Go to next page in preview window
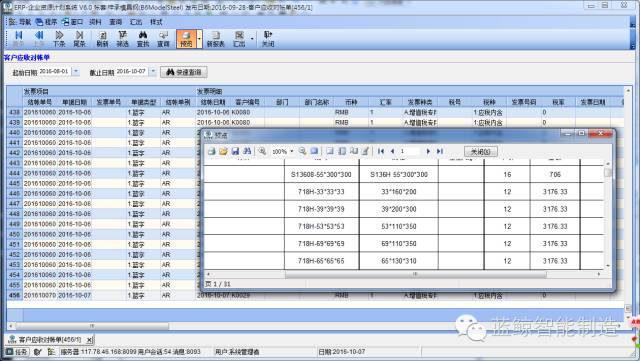 click(x=428, y=151)
